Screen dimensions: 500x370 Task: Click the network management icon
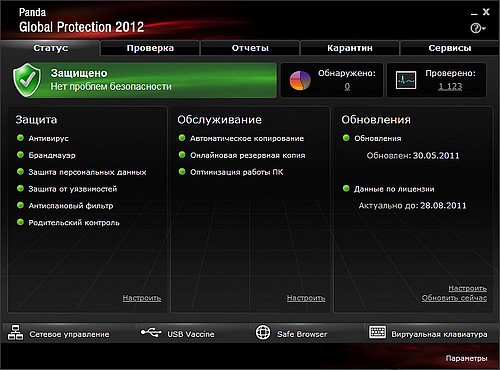15,332
